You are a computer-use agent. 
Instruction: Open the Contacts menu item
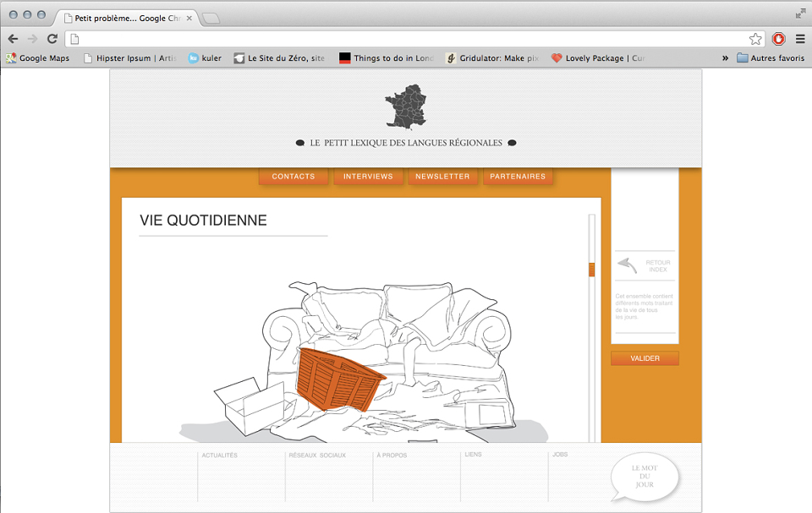point(294,177)
